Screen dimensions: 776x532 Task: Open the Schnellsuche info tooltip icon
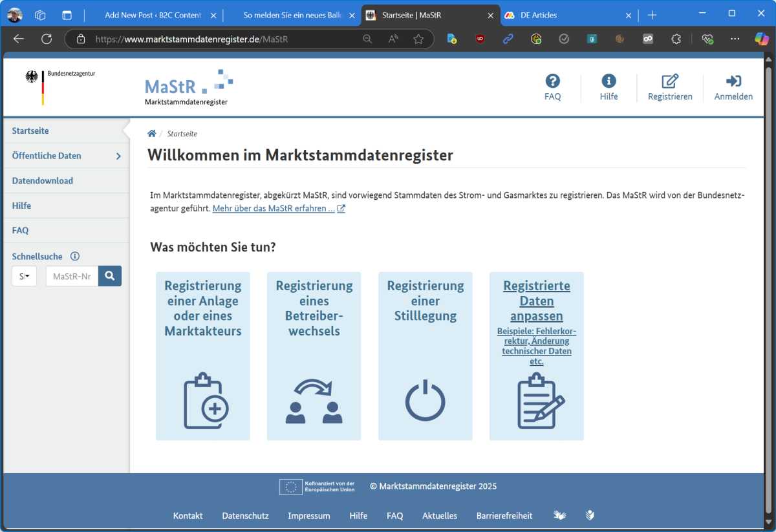[x=76, y=256]
